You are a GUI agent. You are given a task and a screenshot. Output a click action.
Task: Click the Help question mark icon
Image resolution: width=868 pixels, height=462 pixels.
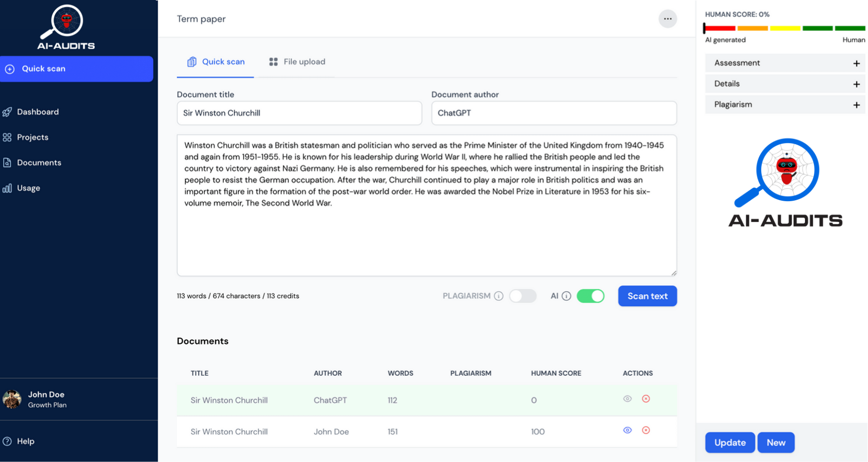coord(7,441)
